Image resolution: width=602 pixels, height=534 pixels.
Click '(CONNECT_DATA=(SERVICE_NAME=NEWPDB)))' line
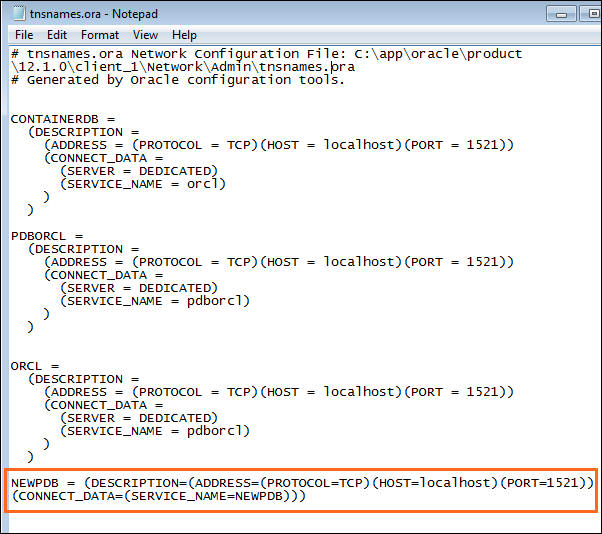click(159, 496)
